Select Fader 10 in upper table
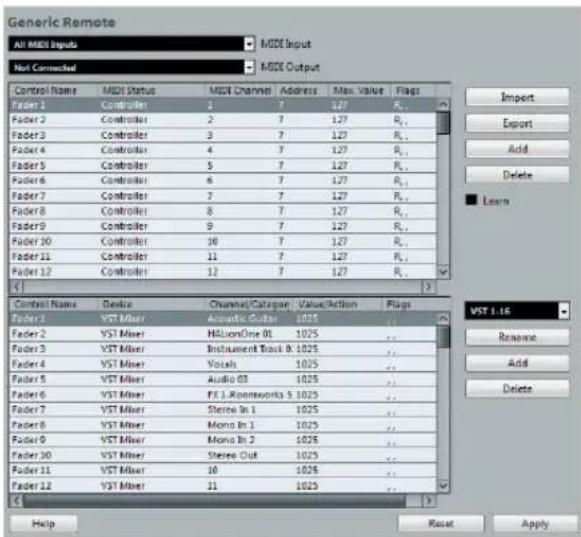Image resolution: width=581 pixels, height=537 pixels. (x=223, y=241)
